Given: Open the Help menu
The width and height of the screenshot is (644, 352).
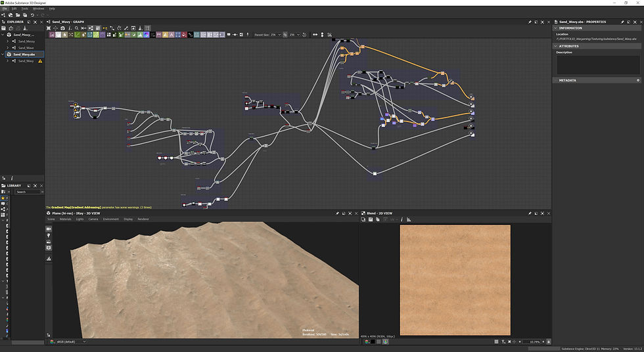Looking at the screenshot, I should coord(52,9).
